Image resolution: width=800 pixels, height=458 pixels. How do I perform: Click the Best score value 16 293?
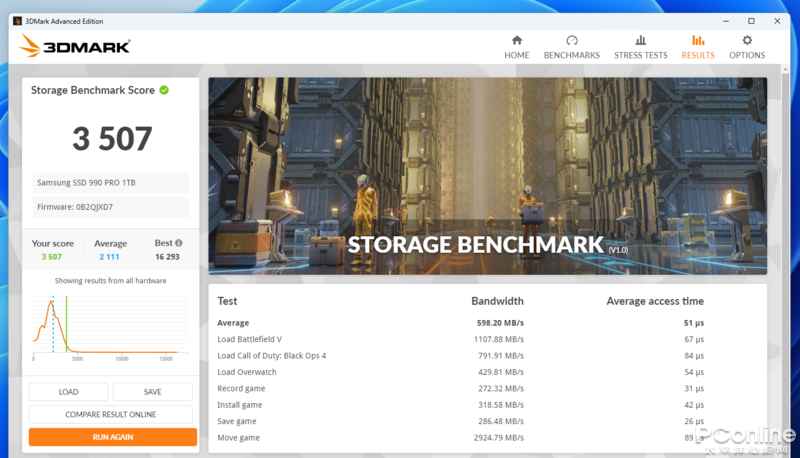click(x=167, y=257)
